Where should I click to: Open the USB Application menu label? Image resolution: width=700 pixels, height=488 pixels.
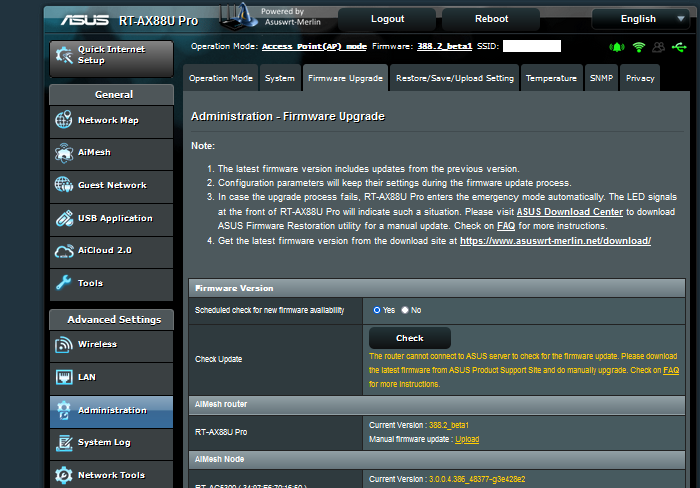[x=115, y=218]
